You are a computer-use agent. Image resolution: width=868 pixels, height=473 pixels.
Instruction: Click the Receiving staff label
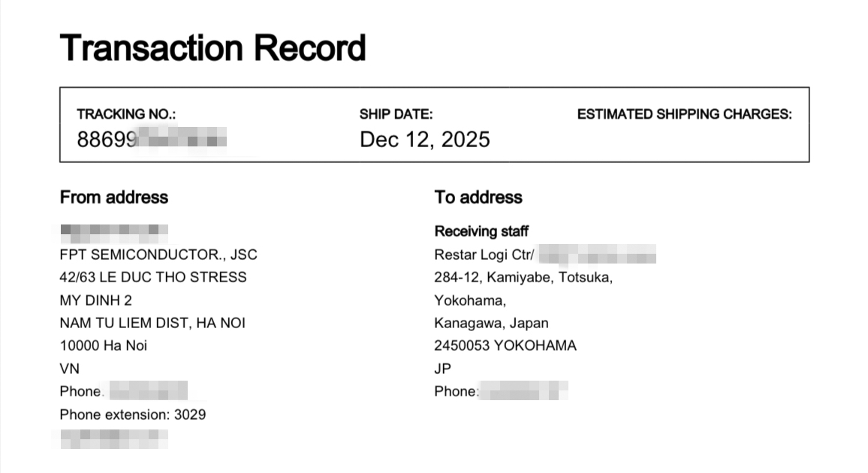pyautogui.click(x=481, y=231)
